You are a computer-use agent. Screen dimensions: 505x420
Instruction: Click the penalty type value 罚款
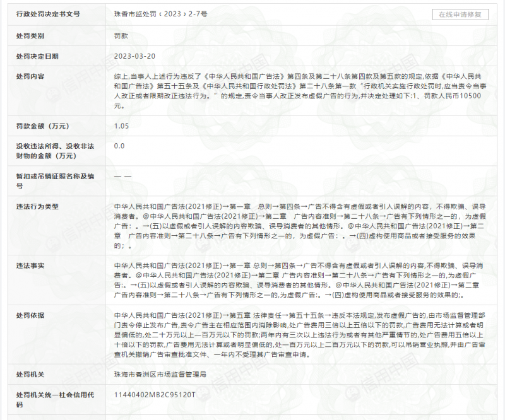click(x=121, y=36)
